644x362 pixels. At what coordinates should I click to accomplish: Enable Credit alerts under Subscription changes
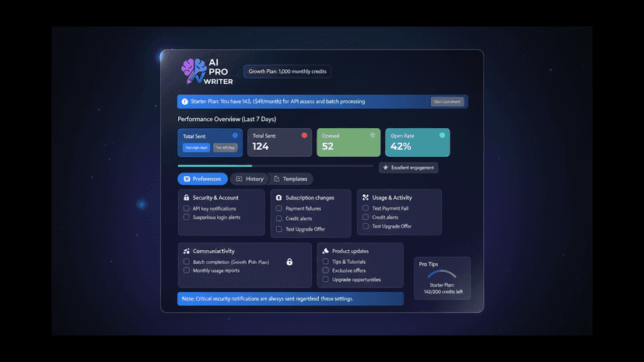[279, 218]
